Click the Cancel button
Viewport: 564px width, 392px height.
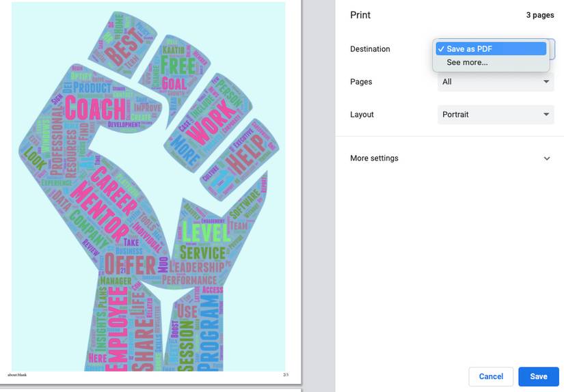click(491, 376)
